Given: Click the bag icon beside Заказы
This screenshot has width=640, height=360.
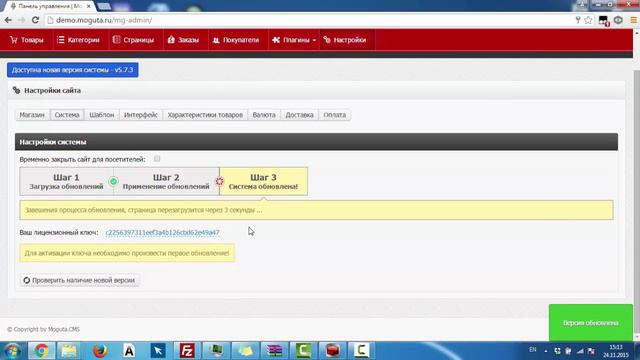Looking at the screenshot, I should pyautogui.click(x=171, y=40).
